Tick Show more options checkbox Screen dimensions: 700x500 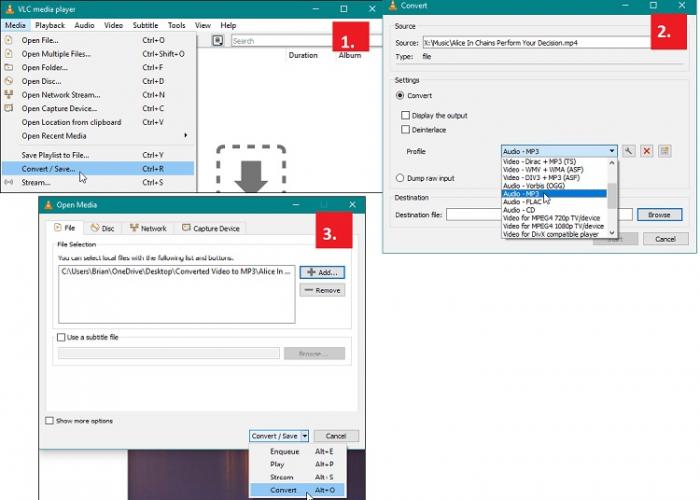pos(50,421)
